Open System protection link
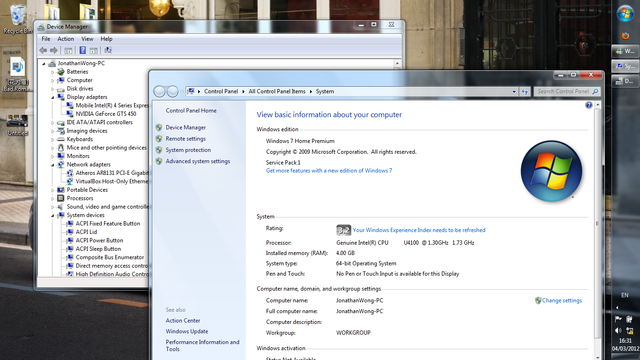Screen dimensions: 640x360 (x=188, y=150)
